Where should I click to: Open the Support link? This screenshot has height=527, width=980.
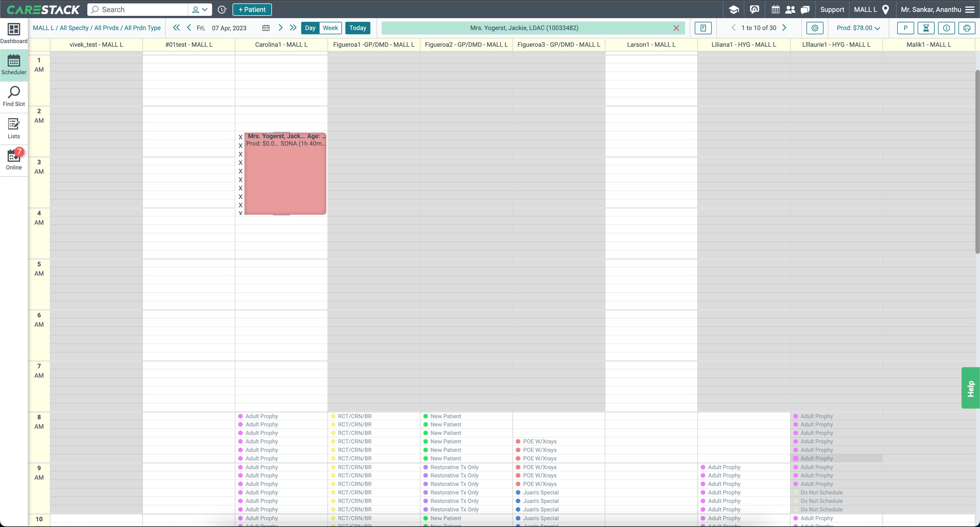[x=832, y=10]
